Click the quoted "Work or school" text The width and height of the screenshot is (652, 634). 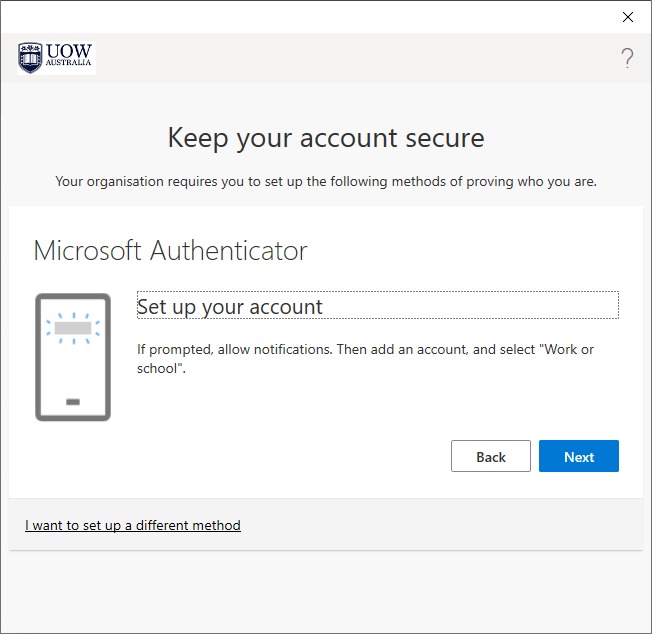[580, 349]
